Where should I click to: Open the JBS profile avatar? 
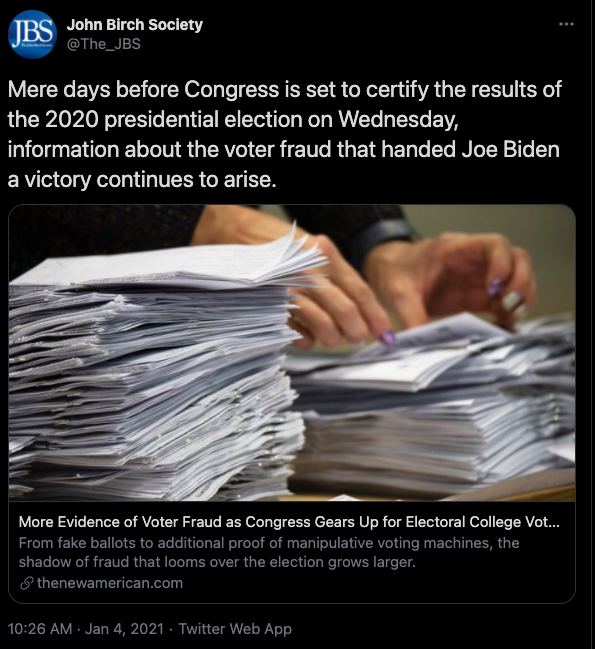pyautogui.click(x=32, y=34)
